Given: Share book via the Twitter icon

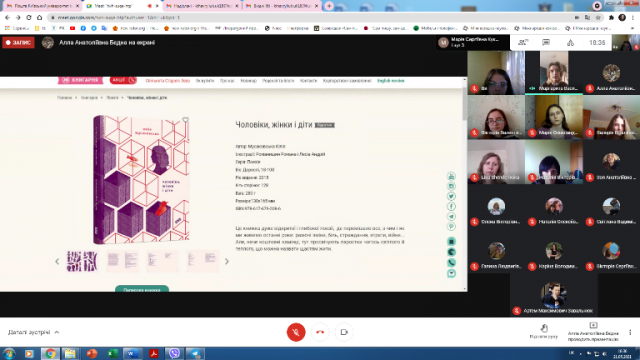Looking at the screenshot, I should pos(451,196).
